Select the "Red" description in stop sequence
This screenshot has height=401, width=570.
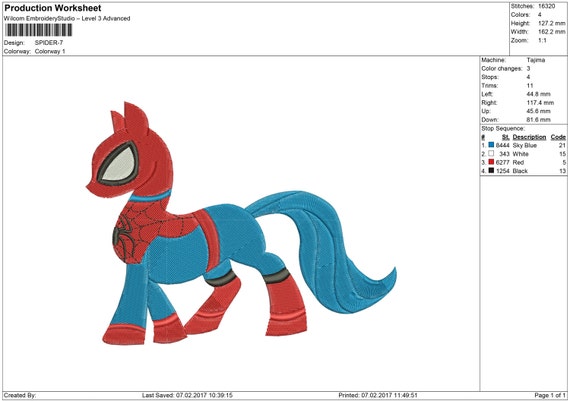click(518, 162)
